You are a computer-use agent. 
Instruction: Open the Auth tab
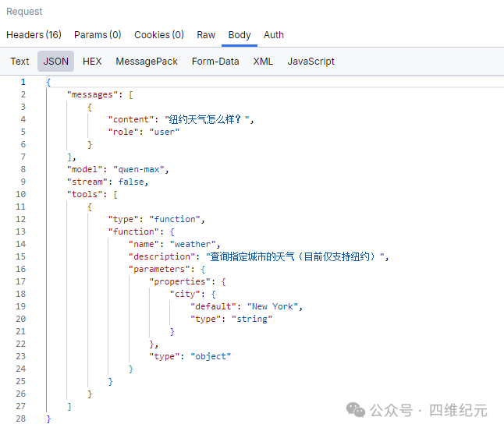click(274, 35)
